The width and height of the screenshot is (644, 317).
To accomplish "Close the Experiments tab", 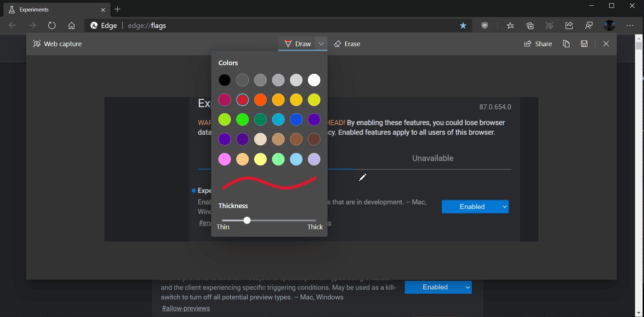I will point(103,10).
